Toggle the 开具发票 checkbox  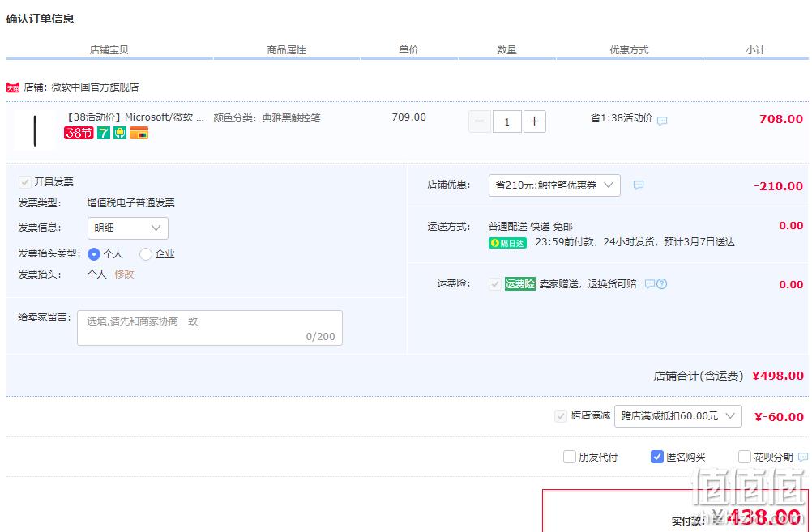click(x=24, y=181)
